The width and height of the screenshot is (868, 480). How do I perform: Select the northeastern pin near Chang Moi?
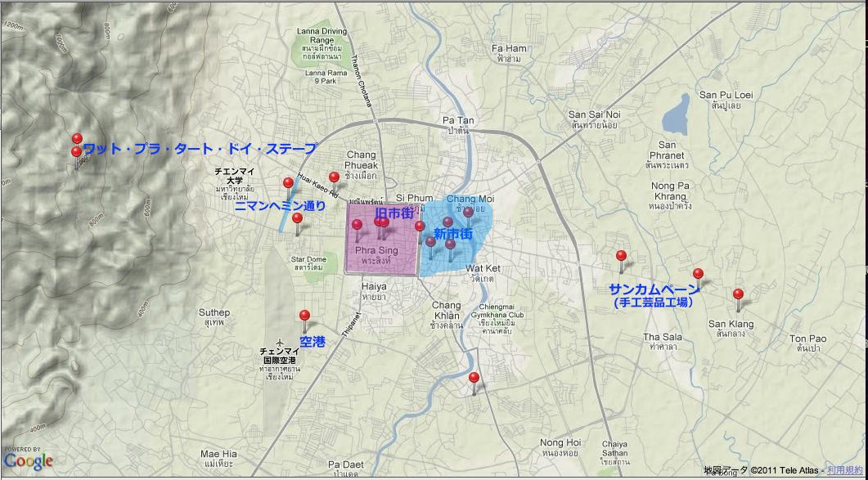(x=468, y=213)
